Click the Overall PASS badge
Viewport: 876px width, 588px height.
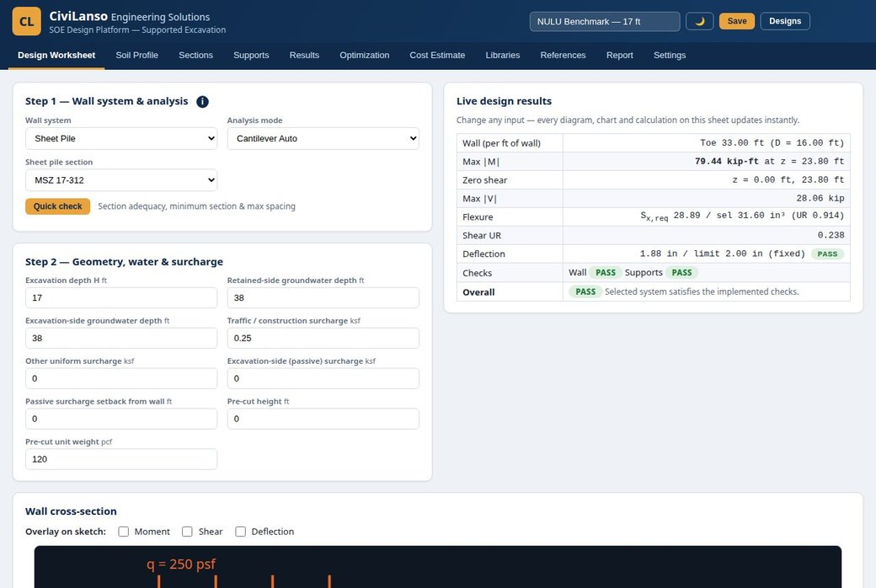pos(585,291)
